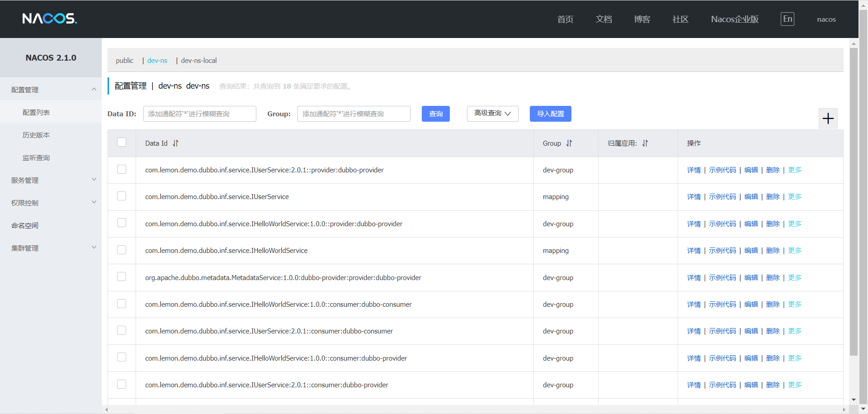Click the right arrow of horizontal scrollbar
The height and width of the screenshot is (414, 868).
(844, 409)
